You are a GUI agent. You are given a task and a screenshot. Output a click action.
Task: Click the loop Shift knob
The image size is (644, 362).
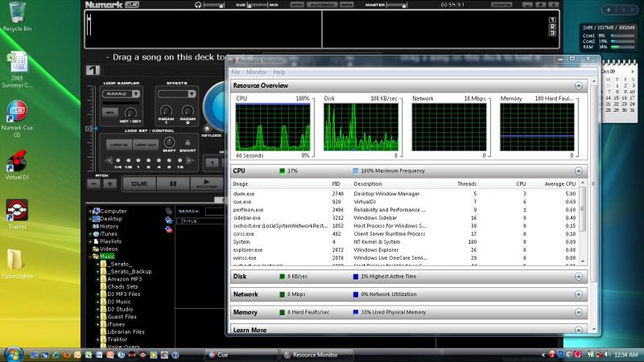tap(169, 142)
